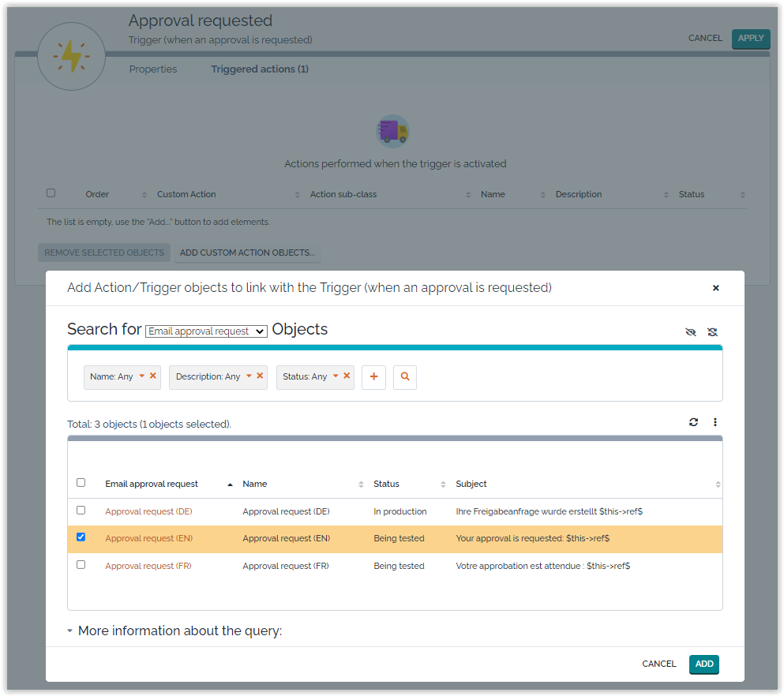Remove the Description: Any filter with X
784x696 pixels.
pyautogui.click(x=261, y=376)
